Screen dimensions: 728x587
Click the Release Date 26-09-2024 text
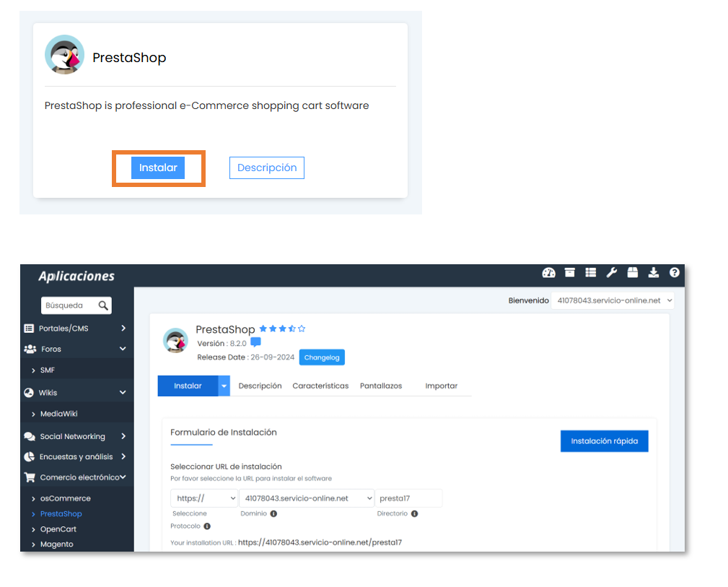[245, 357]
